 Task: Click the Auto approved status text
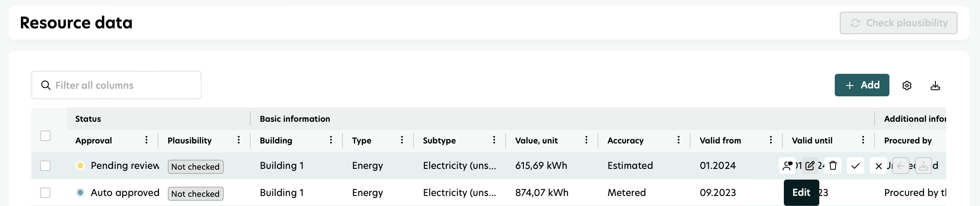(x=125, y=193)
